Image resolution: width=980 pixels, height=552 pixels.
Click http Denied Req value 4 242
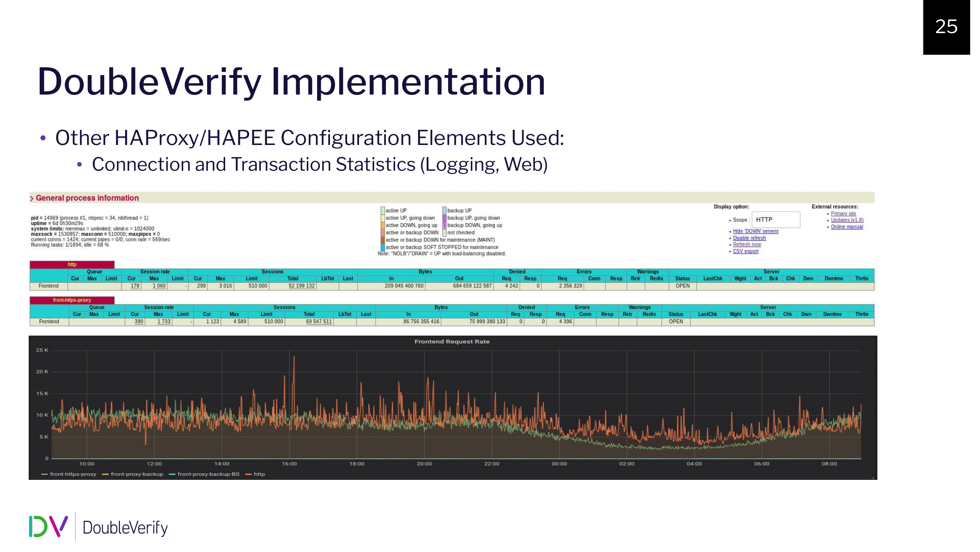(511, 286)
